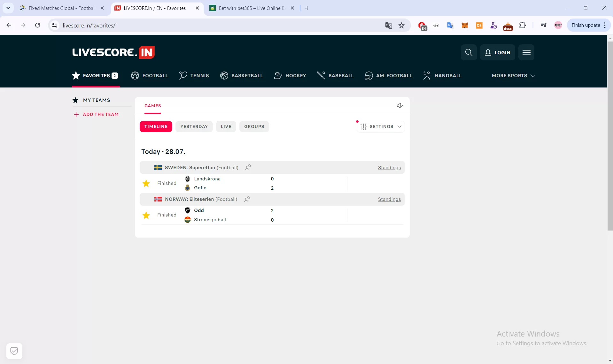Image resolution: width=613 pixels, height=364 pixels.
Task: Pin the Norway Eliteserien league
Action: [x=247, y=199]
